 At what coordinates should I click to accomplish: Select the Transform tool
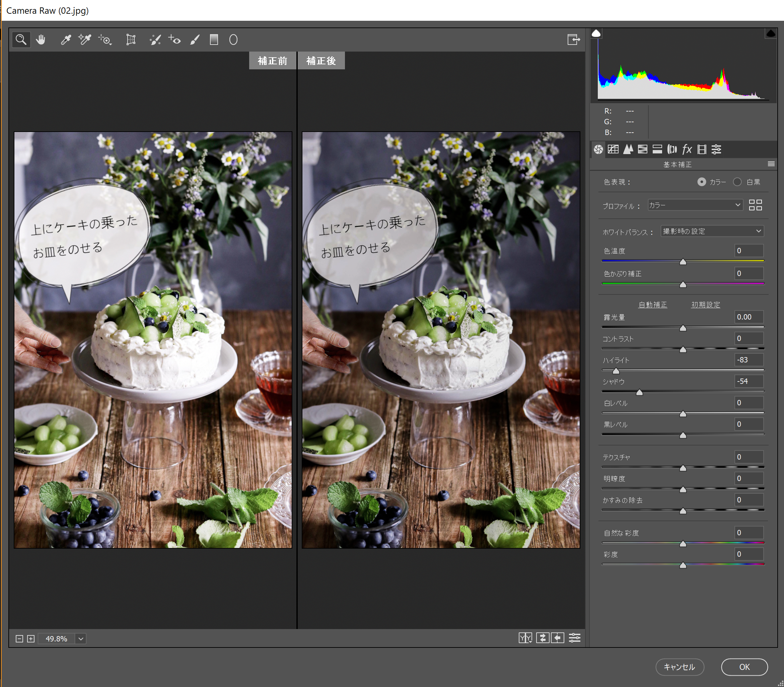pyautogui.click(x=131, y=40)
